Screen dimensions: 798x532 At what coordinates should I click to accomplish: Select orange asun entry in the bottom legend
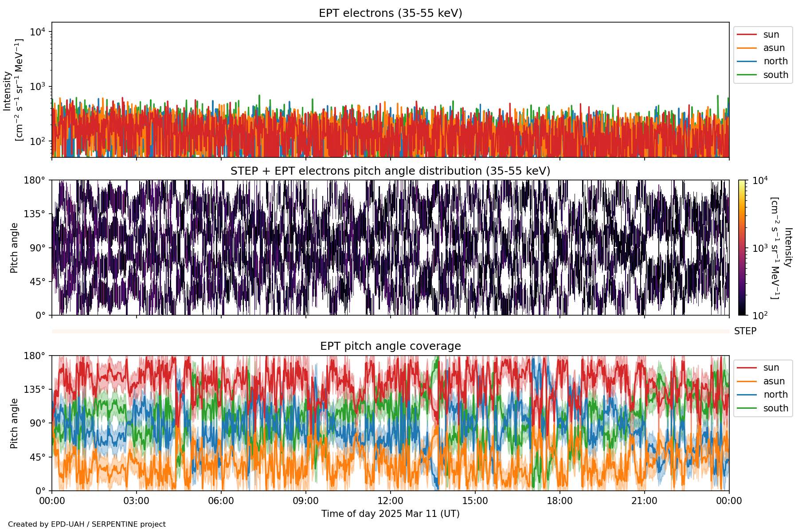[x=774, y=381]
